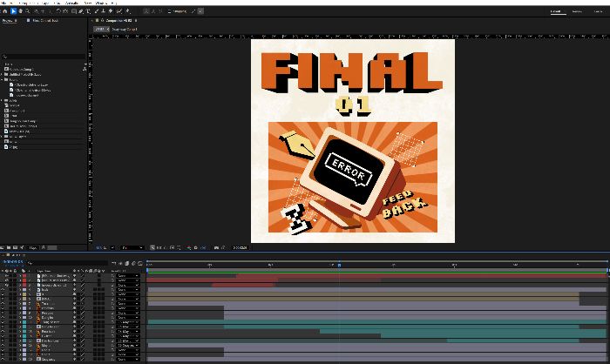610x364 pixels.
Task: Open the composition mini-flowchart icon in timeline
Action: pyautogui.click(x=114, y=264)
